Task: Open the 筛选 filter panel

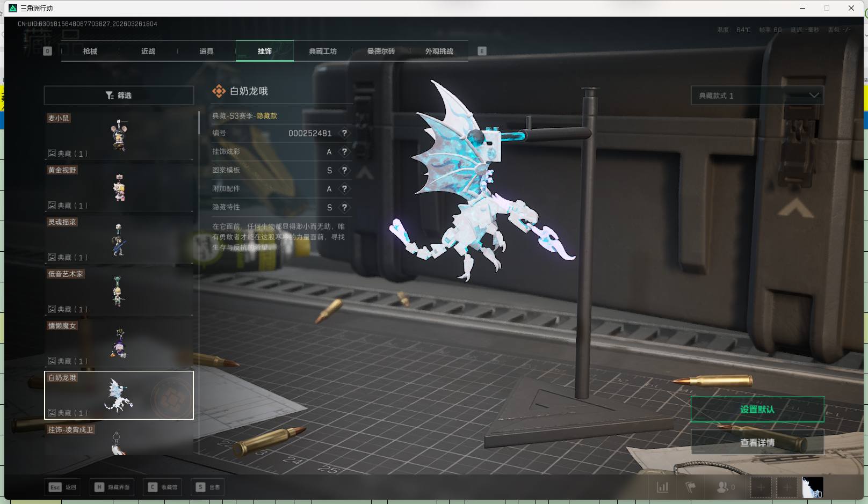Action: [119, 96]
